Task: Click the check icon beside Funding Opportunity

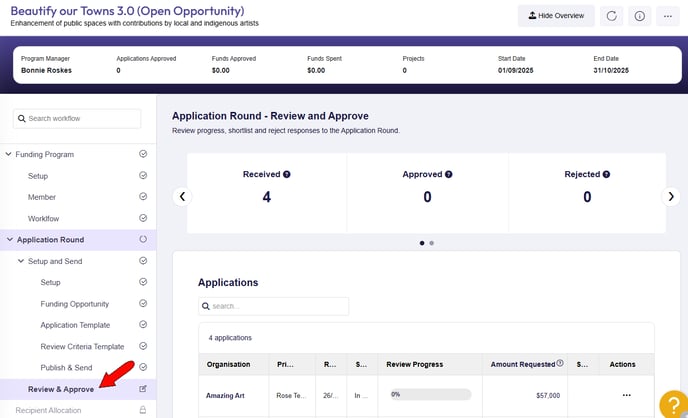Action: [x=143, y=303]
